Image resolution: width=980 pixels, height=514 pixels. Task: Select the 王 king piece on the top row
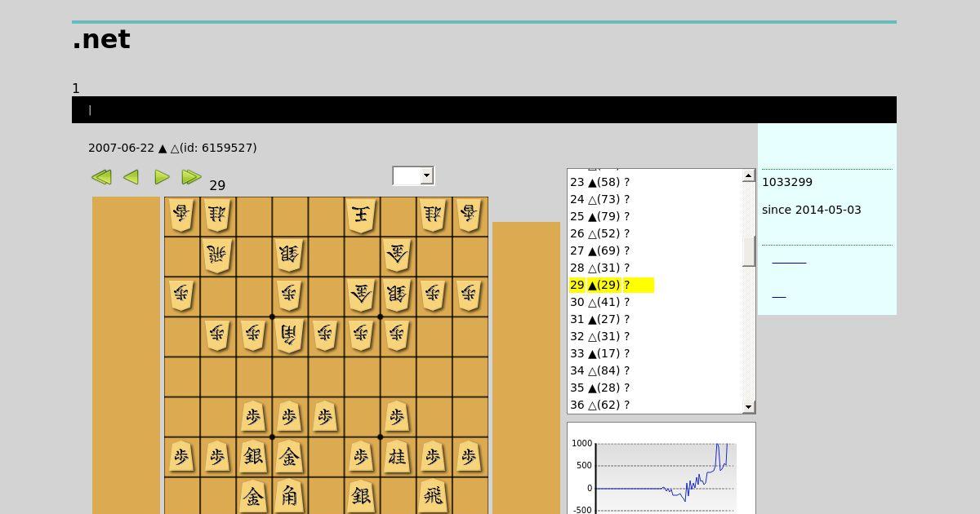coord(361,216)
